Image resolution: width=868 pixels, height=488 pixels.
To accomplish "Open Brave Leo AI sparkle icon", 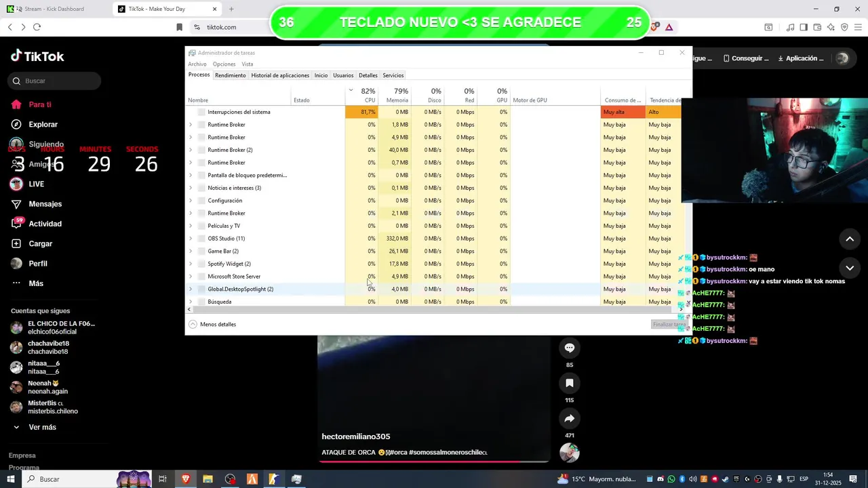I will [x=831, y=27].
